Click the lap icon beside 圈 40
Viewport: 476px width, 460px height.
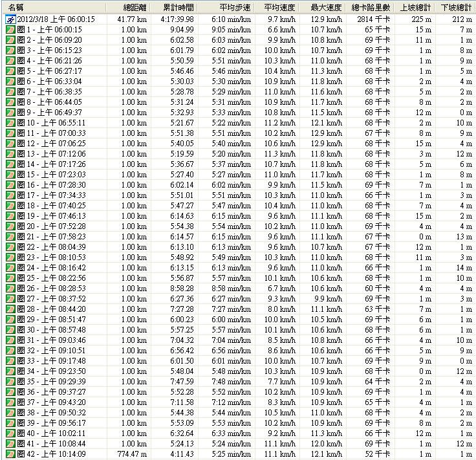point(10,433)
